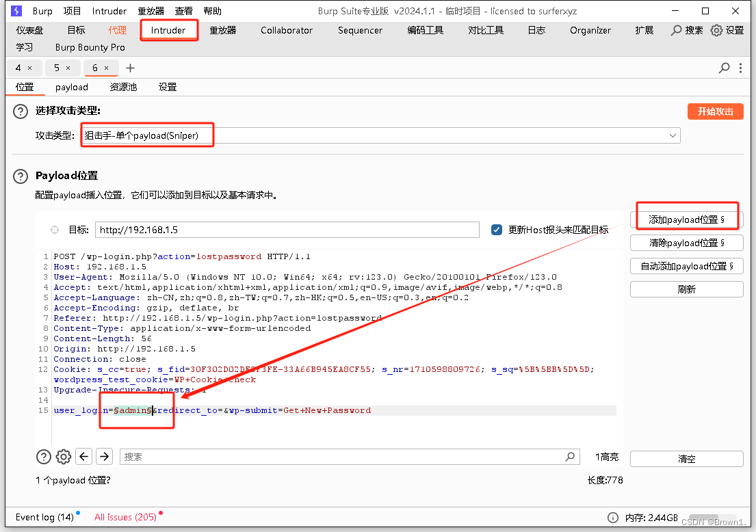Click 清除payload位置 § button

(687, 243)
